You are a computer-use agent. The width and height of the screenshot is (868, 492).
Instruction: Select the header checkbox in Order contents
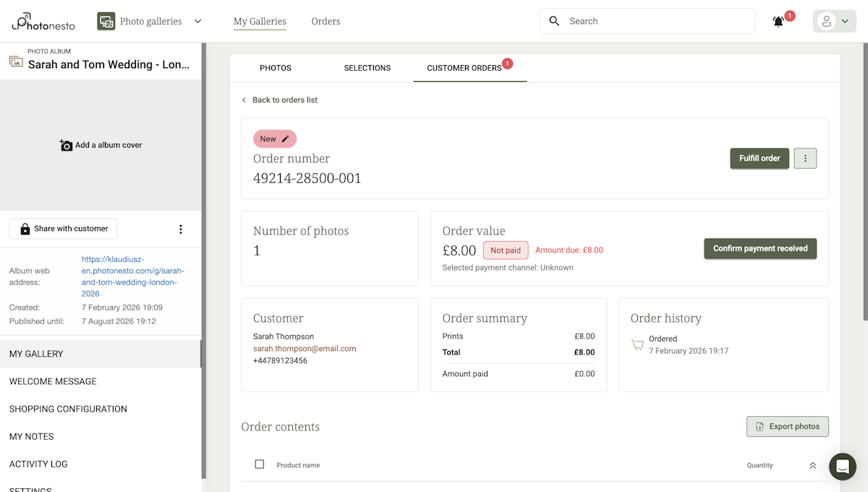[259, 465]
